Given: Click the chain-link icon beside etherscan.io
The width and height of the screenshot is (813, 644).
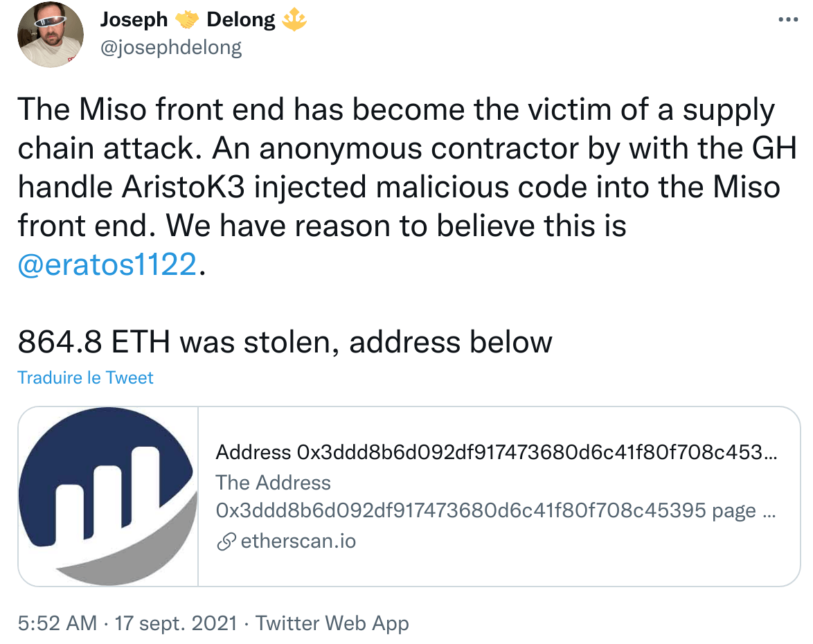Looking at the screenshot, I should coord(226,542).
